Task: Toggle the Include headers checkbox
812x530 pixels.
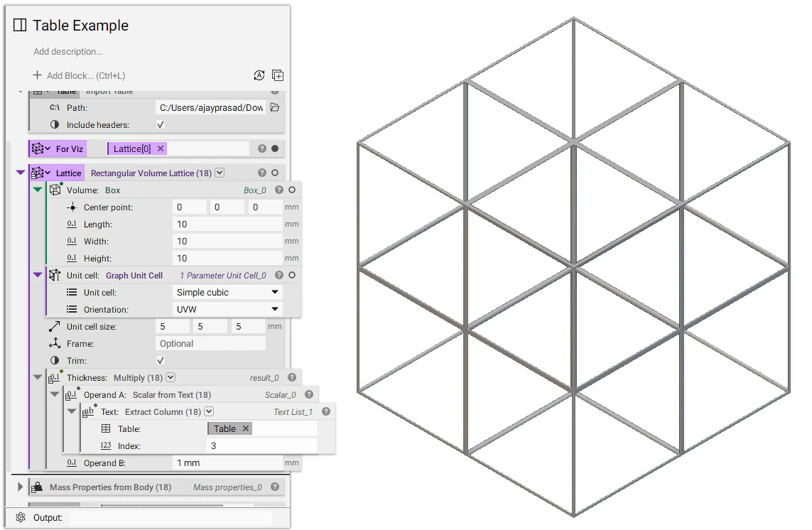Action: (161, 124)
